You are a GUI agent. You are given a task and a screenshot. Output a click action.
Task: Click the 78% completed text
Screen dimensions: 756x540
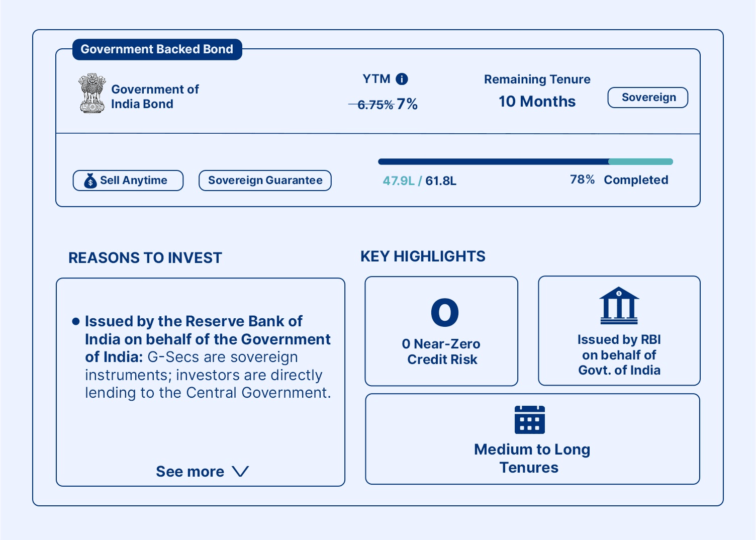click(619, 180)
